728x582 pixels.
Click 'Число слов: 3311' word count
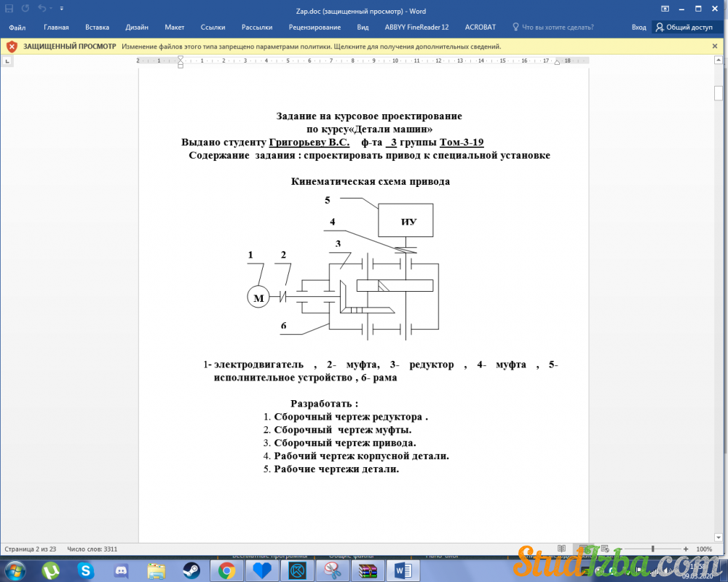click(92, 549)
